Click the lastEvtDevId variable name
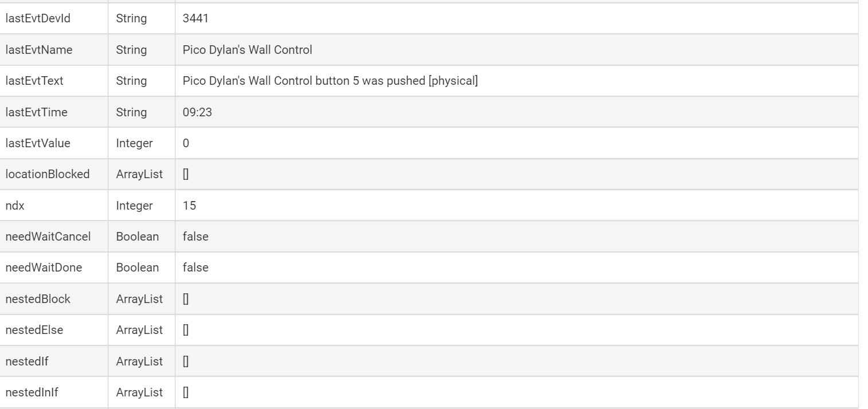The height and width of the screenshot is (409, 868). [x=38, y=18]
